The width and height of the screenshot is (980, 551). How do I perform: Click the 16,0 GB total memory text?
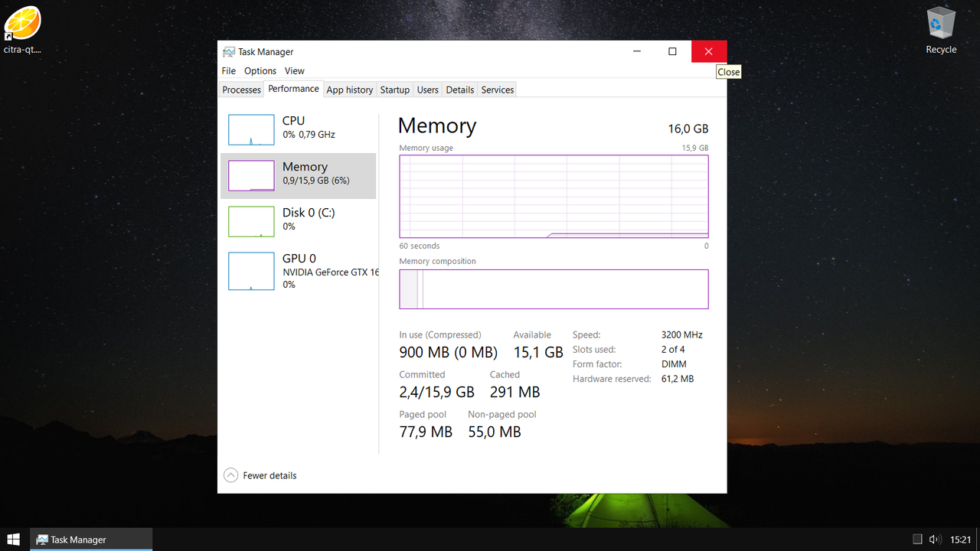(688, 129)
